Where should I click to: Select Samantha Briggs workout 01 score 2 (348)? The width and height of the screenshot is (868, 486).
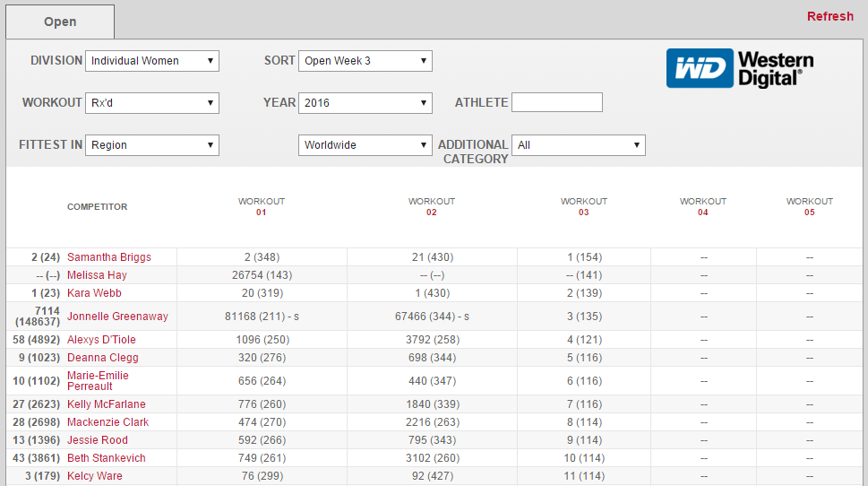(262, 257)
